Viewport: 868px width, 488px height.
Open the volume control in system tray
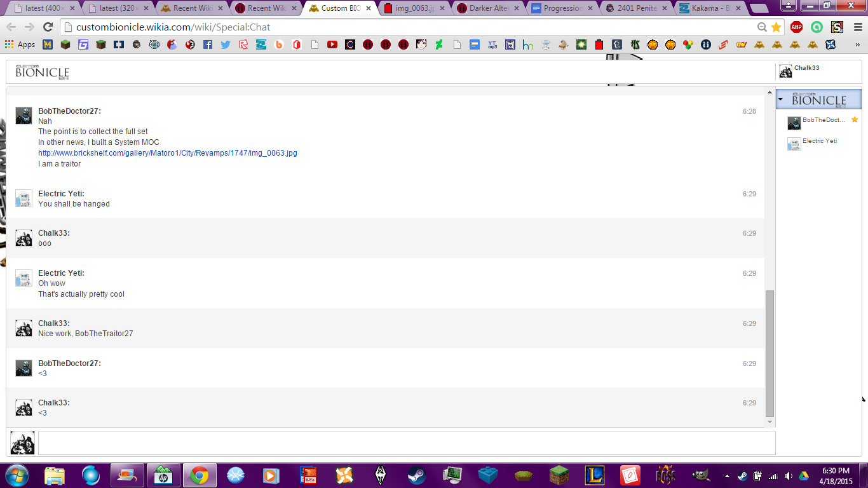click(789, 476)
